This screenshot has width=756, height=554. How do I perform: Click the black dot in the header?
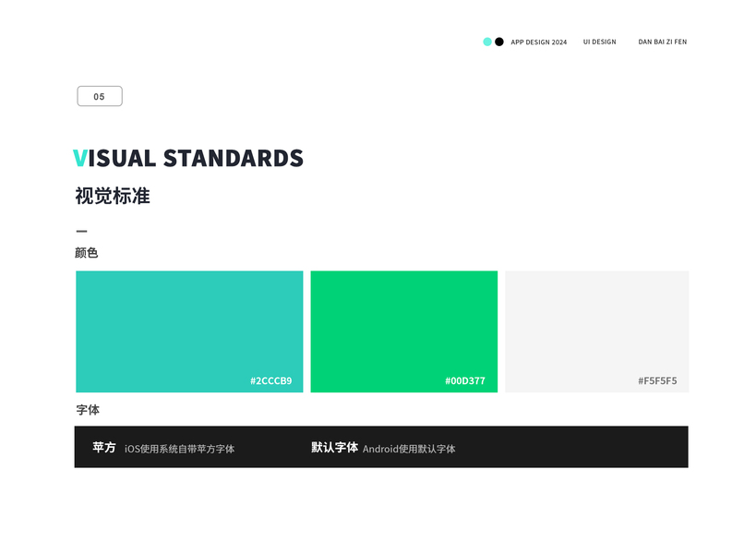coord(499,42)
